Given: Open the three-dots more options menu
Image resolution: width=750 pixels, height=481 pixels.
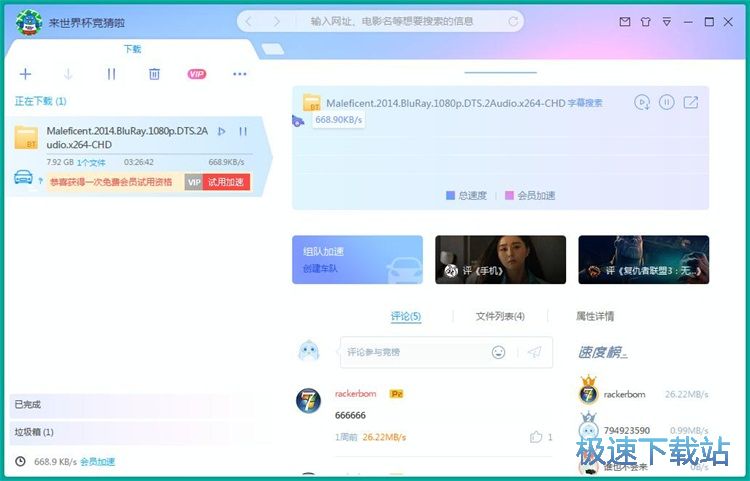Looking at the screenshot, I should [x=240, y=74].
